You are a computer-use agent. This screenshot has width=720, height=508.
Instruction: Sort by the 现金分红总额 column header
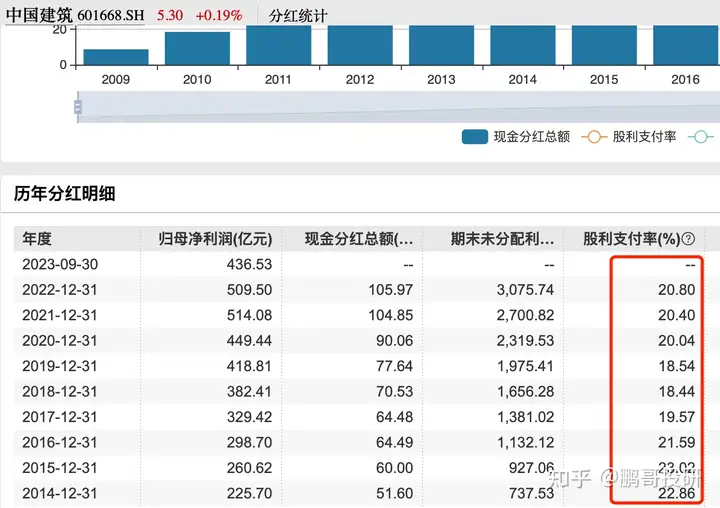pyautogui.click(x=359, y=239)
